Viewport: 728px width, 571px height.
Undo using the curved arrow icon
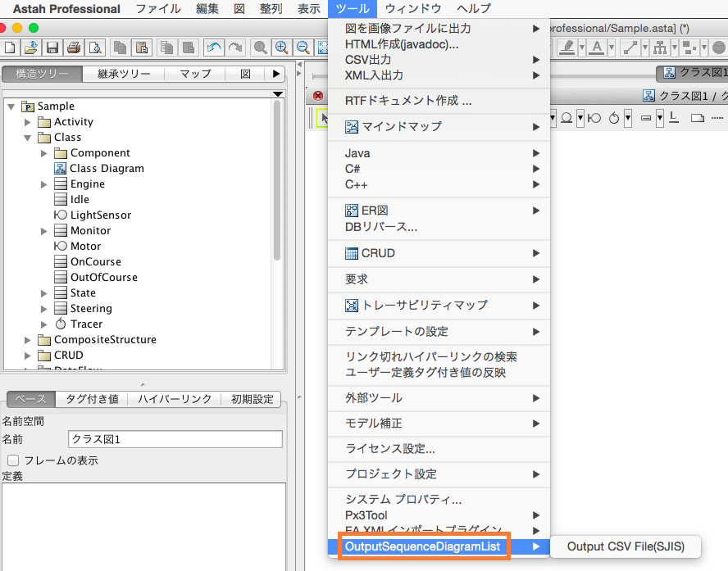pyautogui.click(x=214, y=48)
